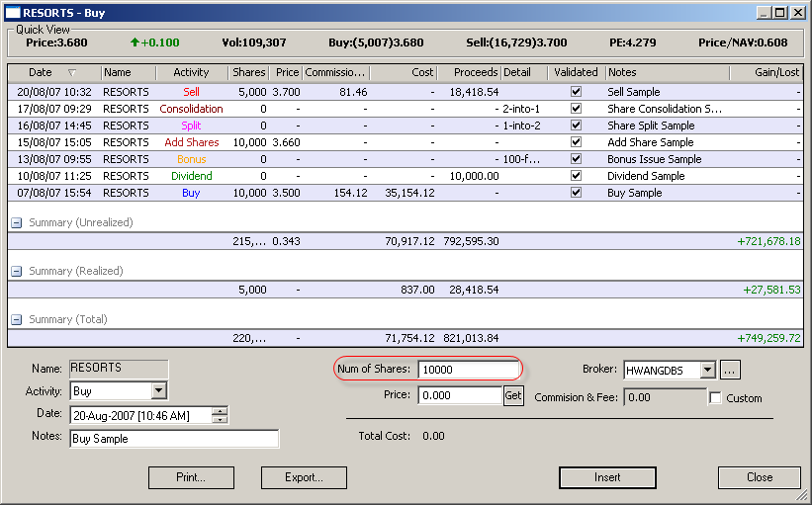Image resolution: width=812 pixels, height=505 pixels.
Task: Decrease date with the spinner down arrow
Action: [221, 419]
